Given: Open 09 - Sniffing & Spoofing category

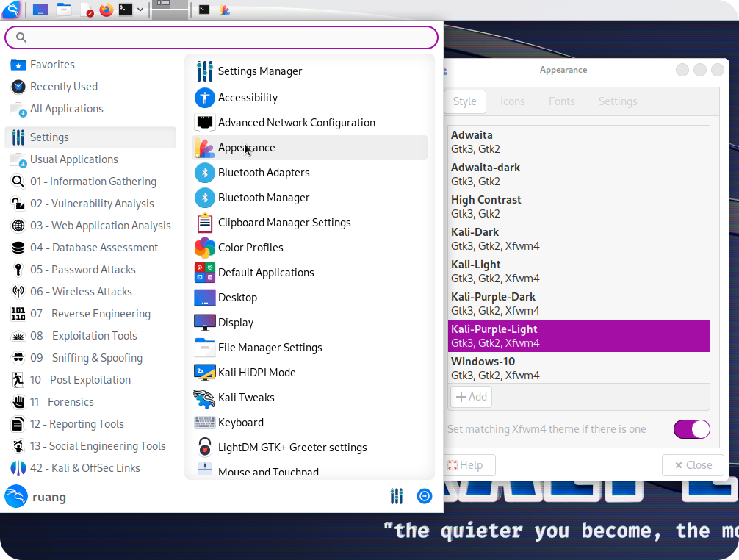Looking at the screenshot, I should (x=90, y=358).
